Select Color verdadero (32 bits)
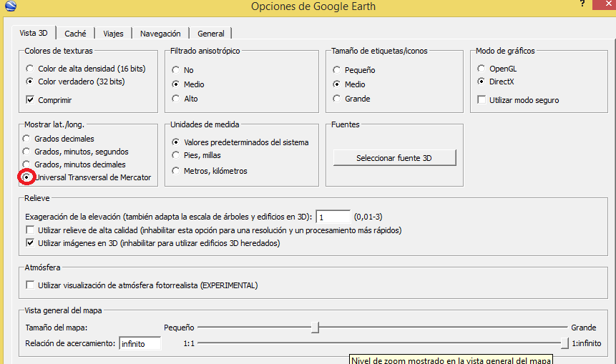Image resolution: width=616 pixels, height=364 pixels. (30, 82)
